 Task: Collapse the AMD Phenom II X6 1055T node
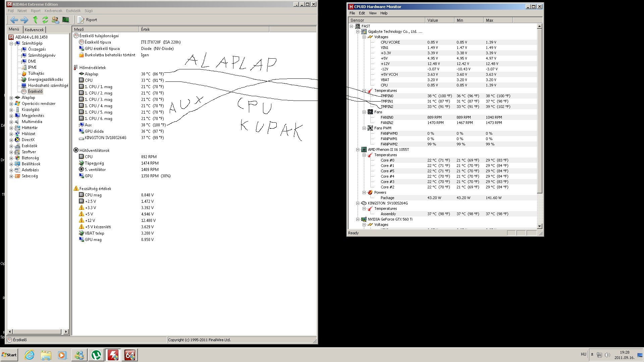pos(358,149)
